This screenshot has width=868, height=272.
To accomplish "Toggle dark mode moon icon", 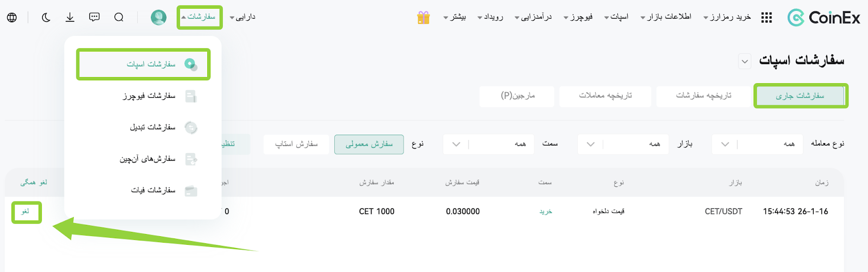I will coord(46,17).
